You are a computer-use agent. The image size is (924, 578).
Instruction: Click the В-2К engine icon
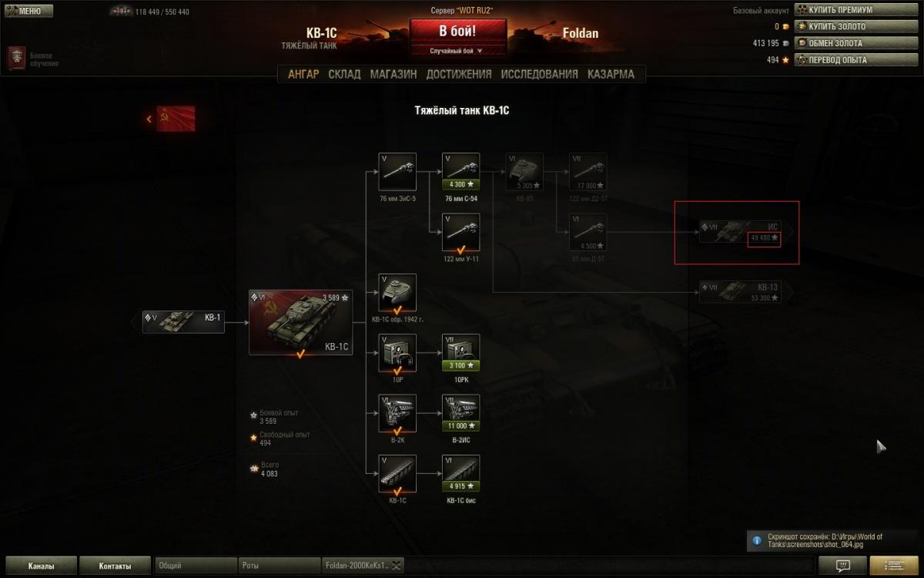pos(397,414)
